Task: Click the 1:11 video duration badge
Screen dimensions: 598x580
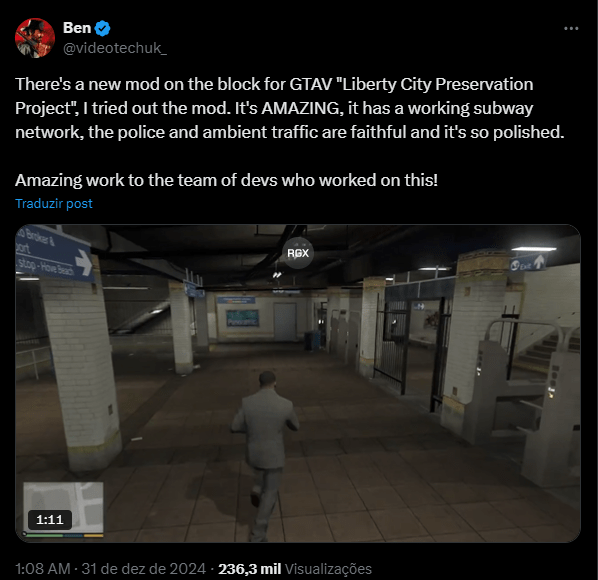Action: (x=50, y=519)
